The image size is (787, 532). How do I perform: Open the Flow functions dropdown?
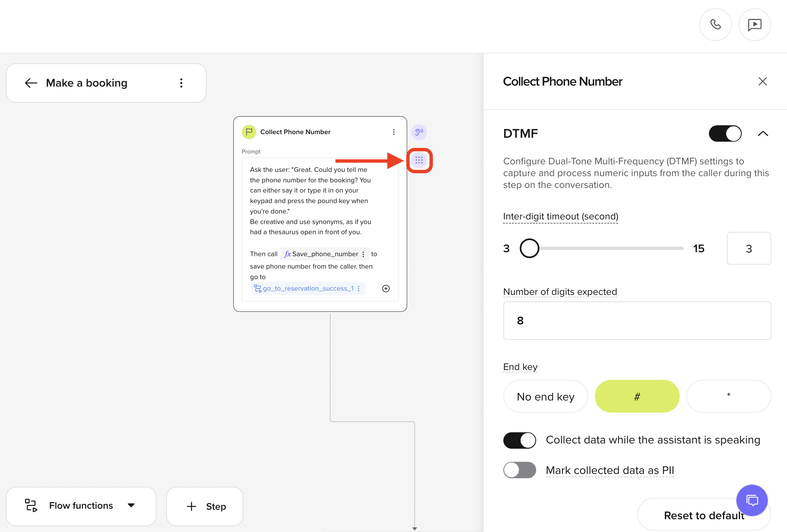(x=81, y=506)
